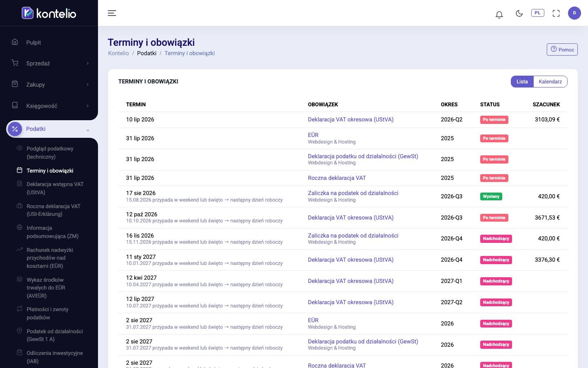588x368 pixels.
Task: Switch to Lista view
Action: (x=522, y=81)
